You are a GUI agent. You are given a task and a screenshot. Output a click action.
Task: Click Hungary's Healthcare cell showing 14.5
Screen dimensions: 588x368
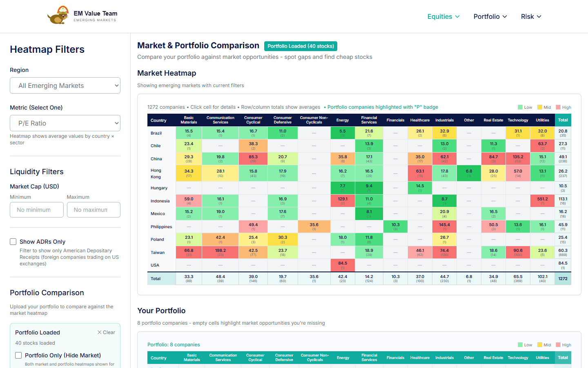(x=420, y=188)
